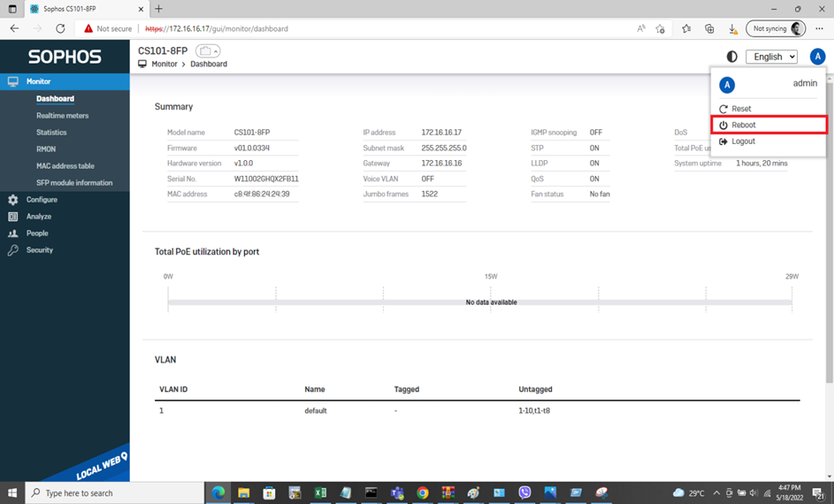834x504 pixels.
Task: Click the browser downloads icon
Action: click(732, 28)
